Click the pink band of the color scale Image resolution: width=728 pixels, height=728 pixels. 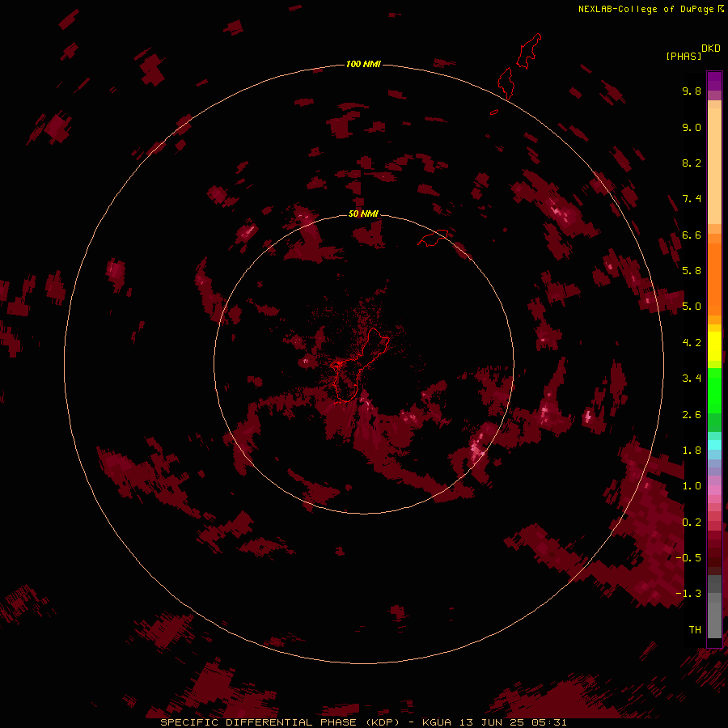[714, 490]
